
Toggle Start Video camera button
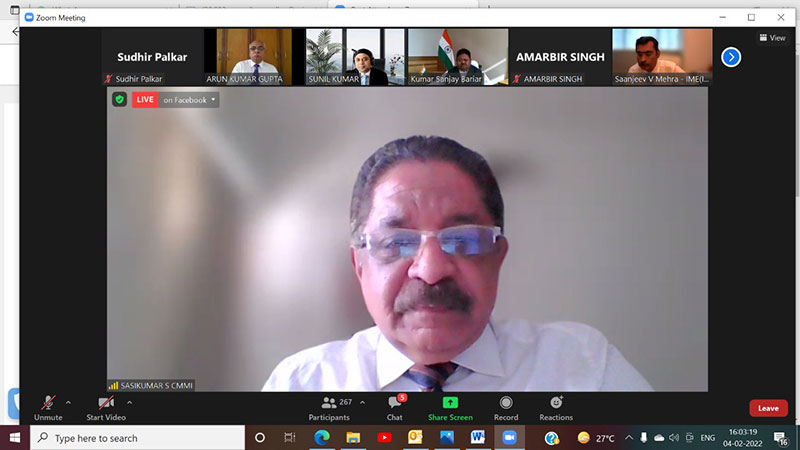point(106,405)
